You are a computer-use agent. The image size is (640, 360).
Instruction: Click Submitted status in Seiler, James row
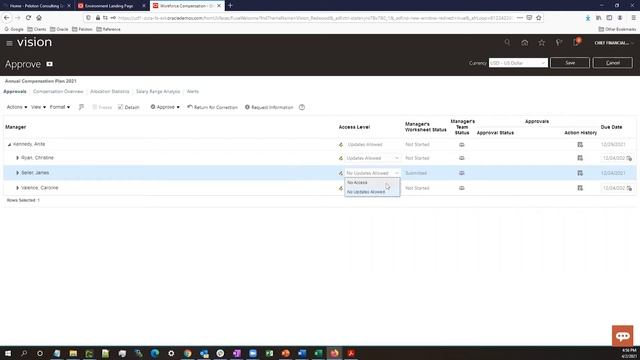coord(416,173)
